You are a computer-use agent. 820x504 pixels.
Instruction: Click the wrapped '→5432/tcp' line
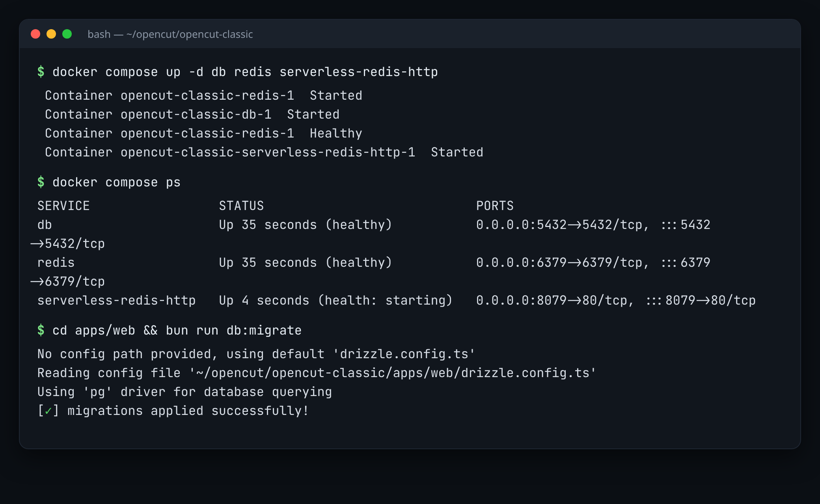67,244
